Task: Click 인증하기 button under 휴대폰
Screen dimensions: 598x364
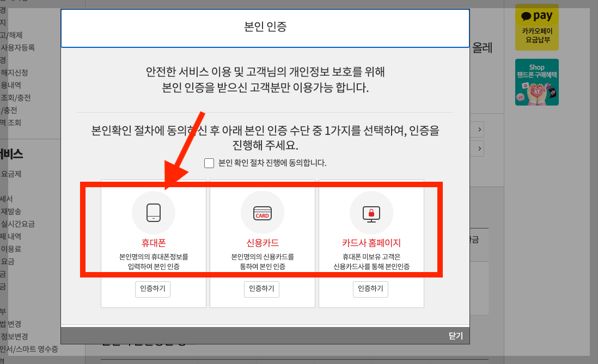Action: click(x=152, y=289)
